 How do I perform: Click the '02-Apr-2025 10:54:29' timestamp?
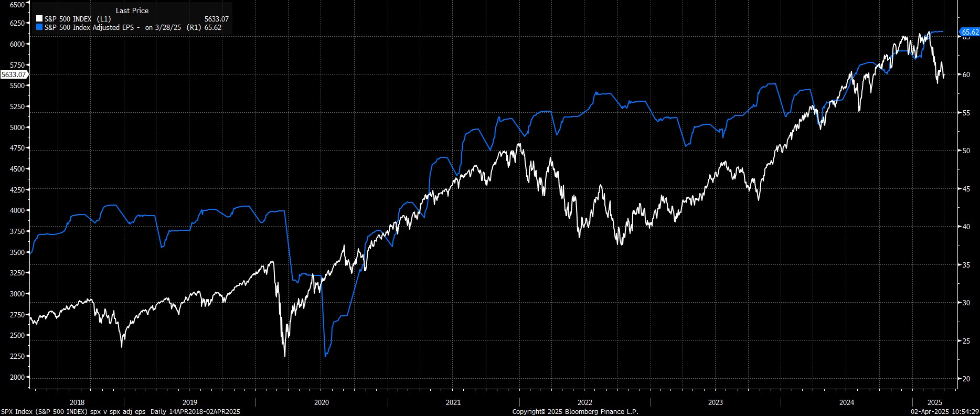(x=945, y=412)
